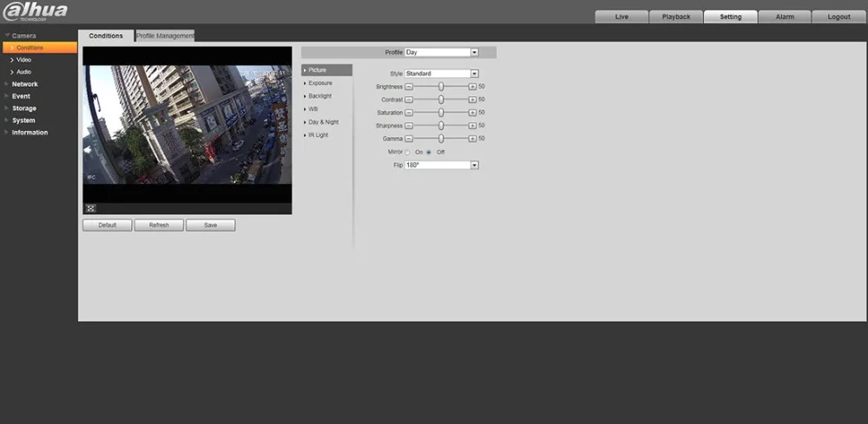868x424 pixels.
Task: Select the Mirror Off radio button
Action: click(x=429, y=152)
